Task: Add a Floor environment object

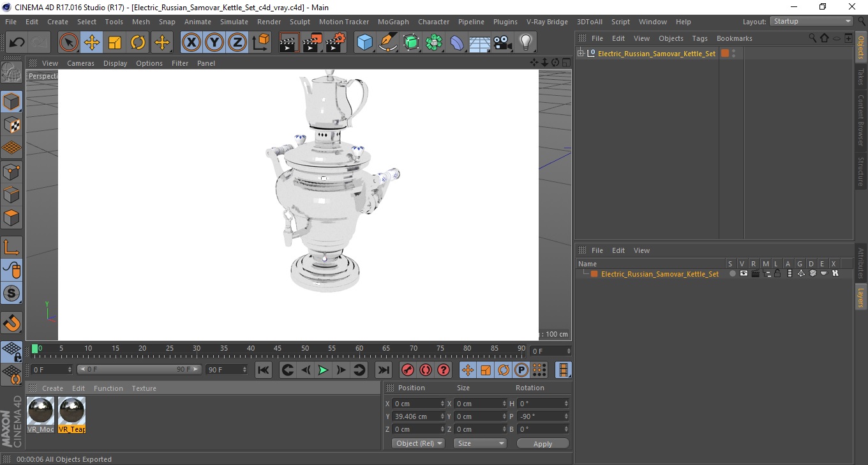Action: [480, 43]
